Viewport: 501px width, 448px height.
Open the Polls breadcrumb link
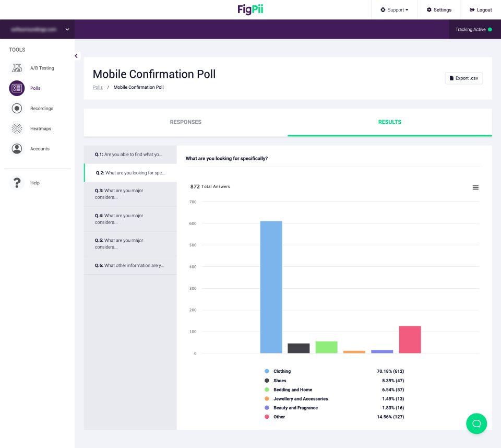98,87
